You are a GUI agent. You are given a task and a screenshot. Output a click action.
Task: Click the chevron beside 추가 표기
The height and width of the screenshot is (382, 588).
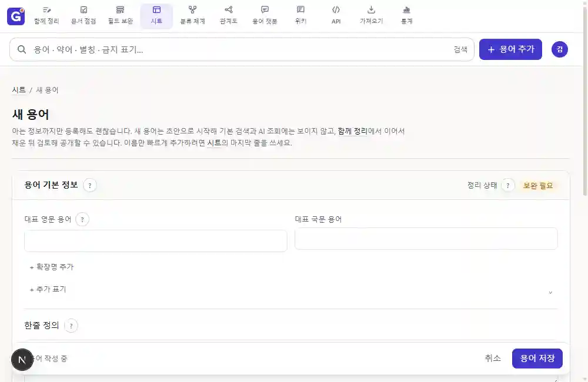point(550,293)
